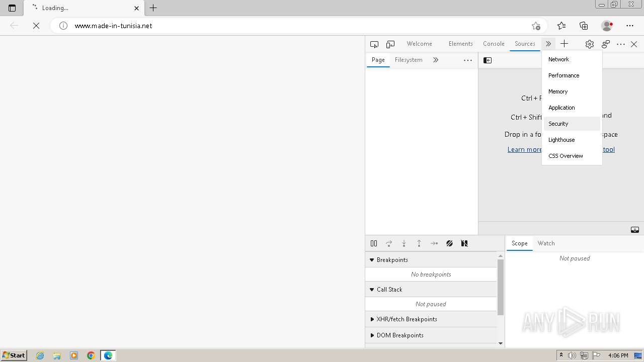Toggle device emulation icon in DevTools
The image size is (644, 362).
[390, 44]
